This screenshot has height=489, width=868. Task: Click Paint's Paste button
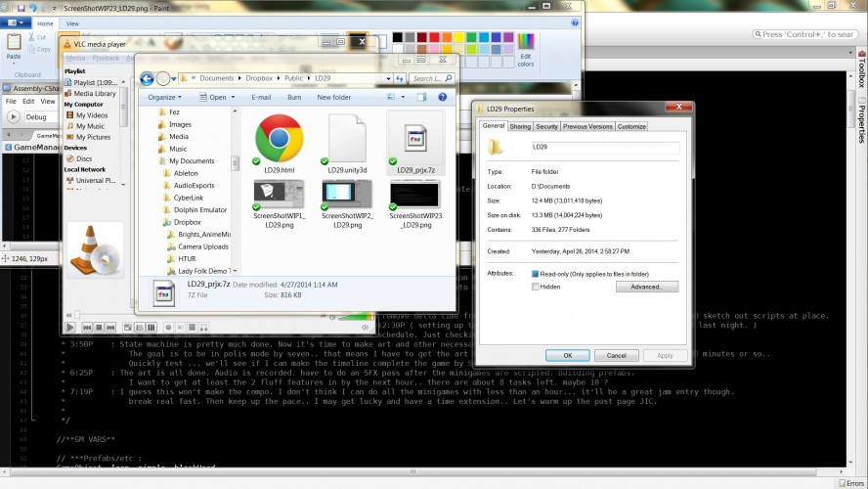point(14,47)
